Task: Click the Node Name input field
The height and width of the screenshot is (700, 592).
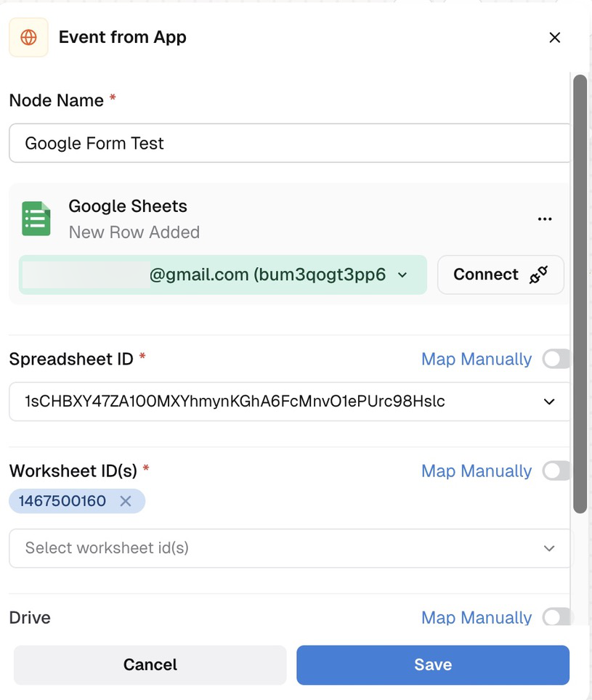Action: 289,143
